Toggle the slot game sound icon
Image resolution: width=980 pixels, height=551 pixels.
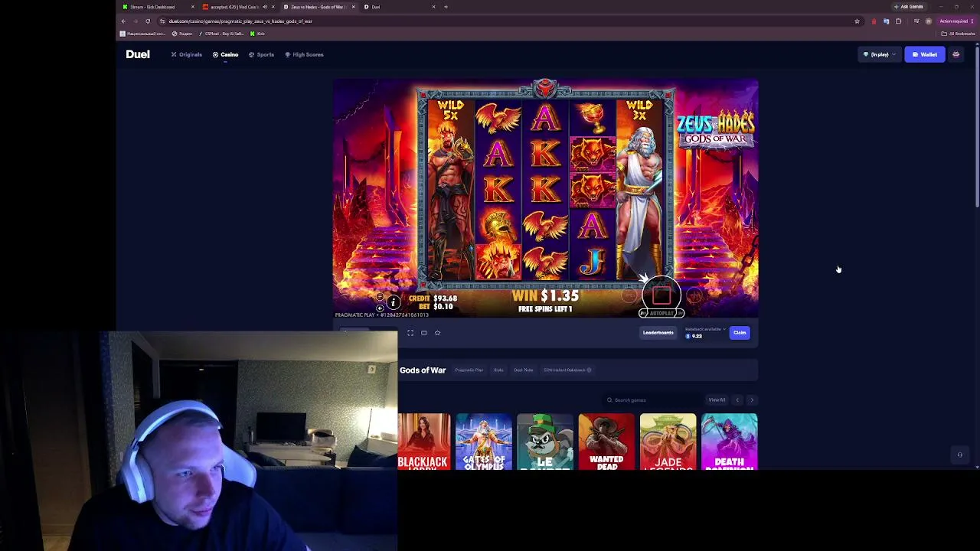[380, 308]
